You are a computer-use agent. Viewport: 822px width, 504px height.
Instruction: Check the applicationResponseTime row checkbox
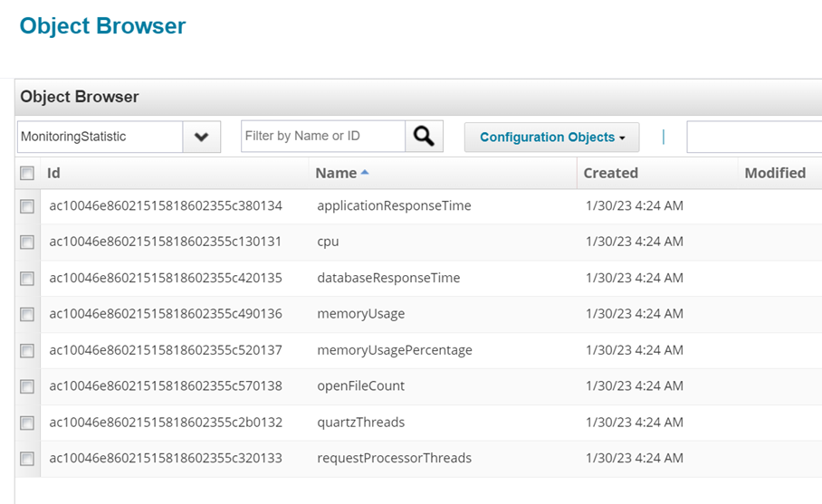[x=27, y=206]
